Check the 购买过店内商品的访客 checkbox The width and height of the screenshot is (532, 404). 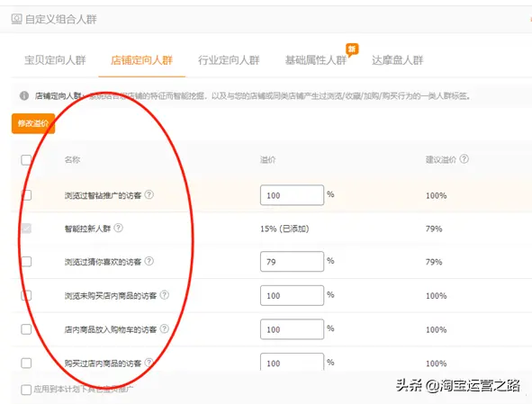point(26,363)
